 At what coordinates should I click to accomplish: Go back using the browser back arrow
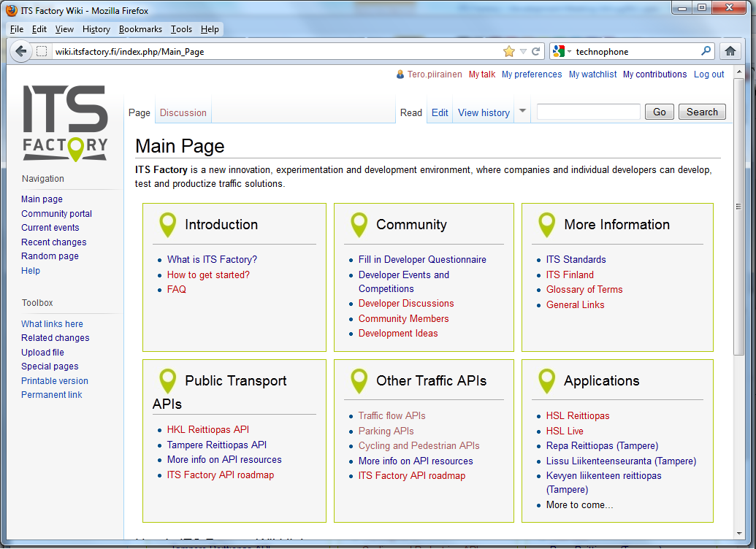point(20,51)
